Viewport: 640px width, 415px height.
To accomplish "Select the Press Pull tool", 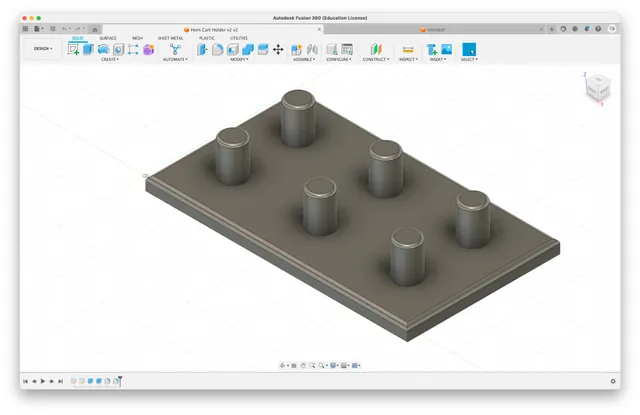I will [202, 49].
